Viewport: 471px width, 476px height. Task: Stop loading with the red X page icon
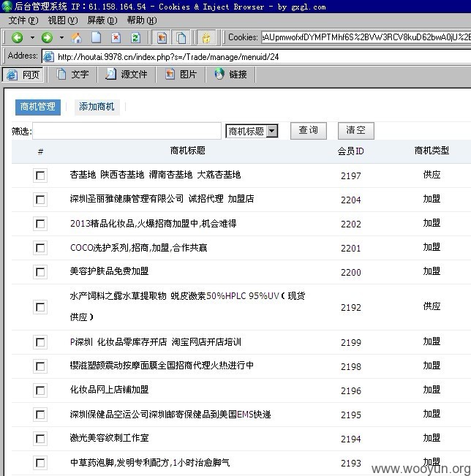[x=116, y=37]
